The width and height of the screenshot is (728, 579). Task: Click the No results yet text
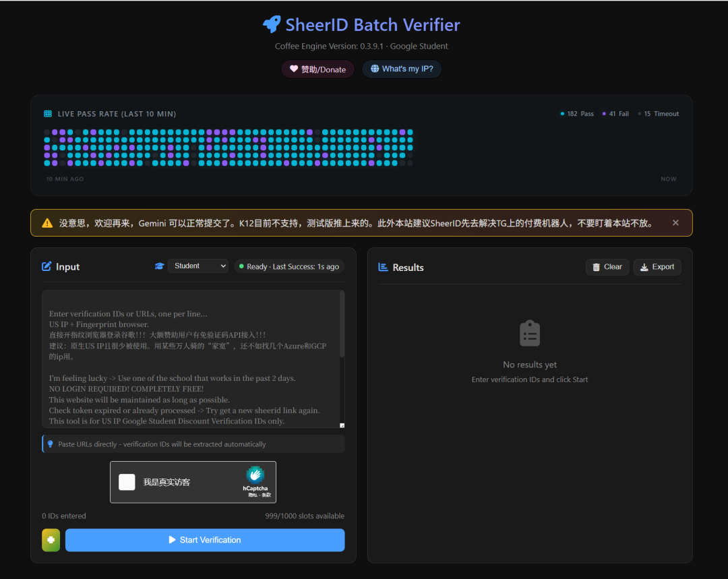(530, 365)
